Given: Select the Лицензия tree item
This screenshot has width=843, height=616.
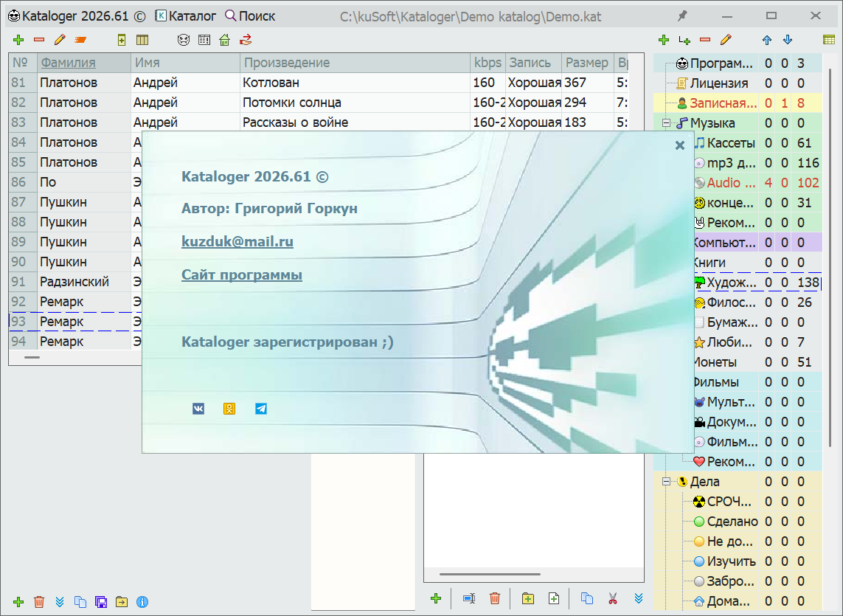Looking at the screenshot, I should click(719, 83).
